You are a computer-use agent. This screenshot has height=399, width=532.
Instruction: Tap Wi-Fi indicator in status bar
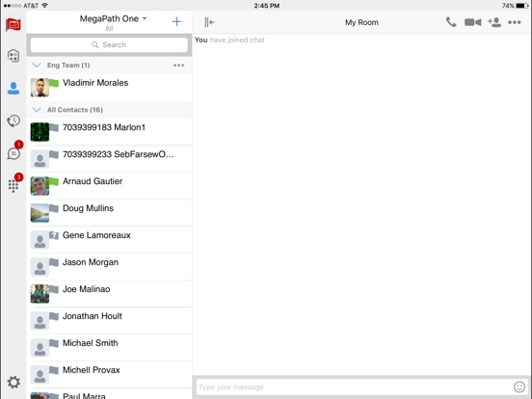[x=44, y=6]
